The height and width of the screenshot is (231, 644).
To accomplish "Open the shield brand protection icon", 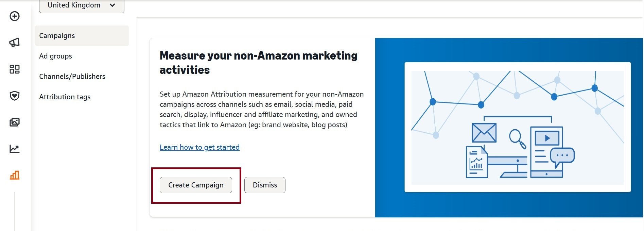I will click(14, 96).
